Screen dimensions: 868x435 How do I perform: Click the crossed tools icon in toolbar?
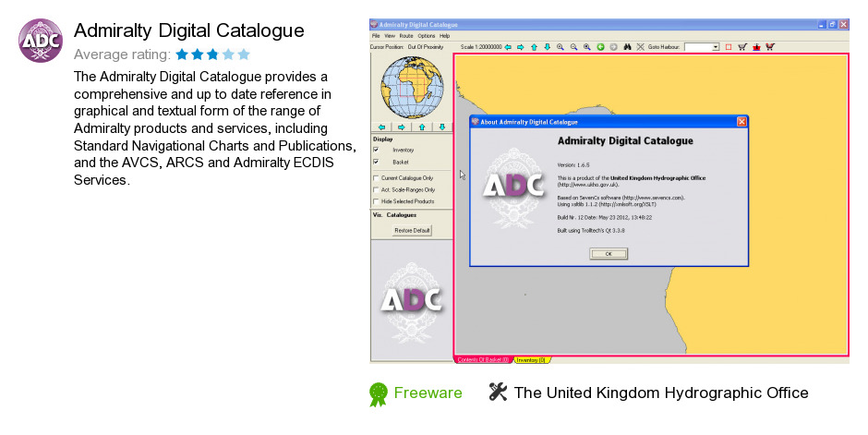(x=640, y=46)
